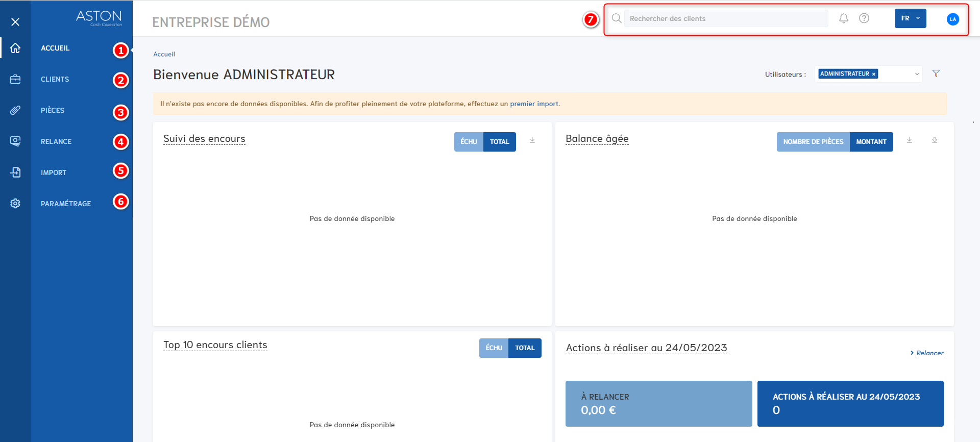The height and width of the screenshot is (442, 980).
Task: Click the home icon in sidebar
Action: (x=15, y=48)
